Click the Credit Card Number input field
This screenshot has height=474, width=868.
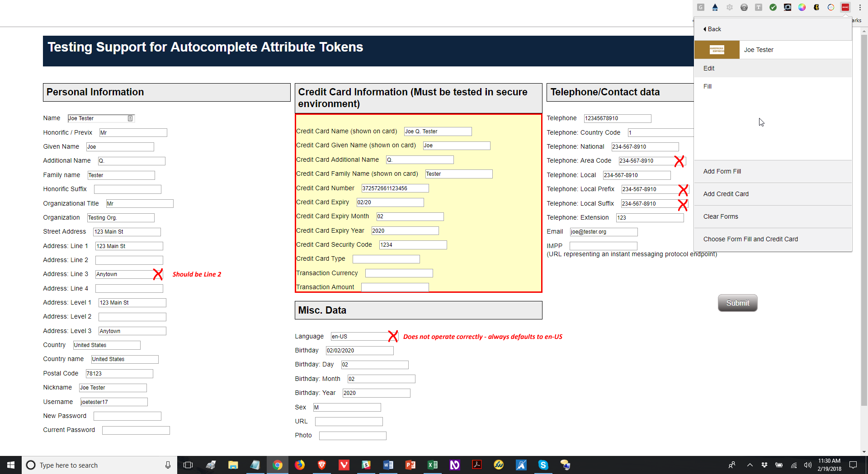(x=395, y=188)
